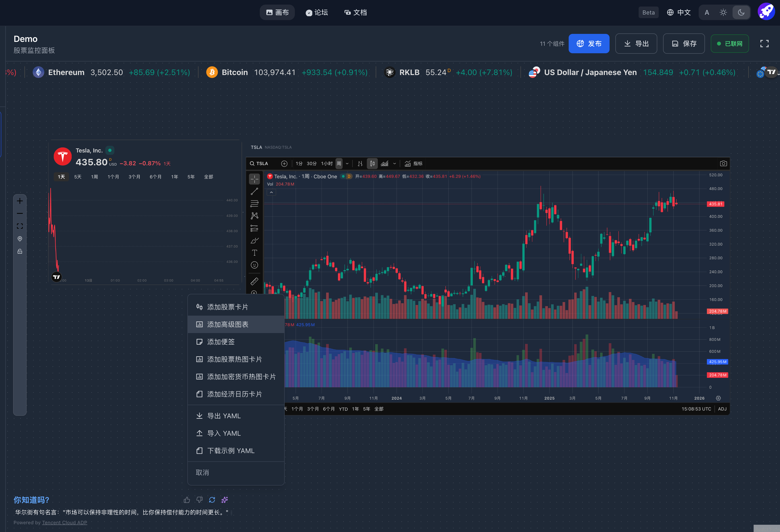Add a symbol to compare using the plus icon
Screen dimensions: 780x532
click(x=284, y=163)
